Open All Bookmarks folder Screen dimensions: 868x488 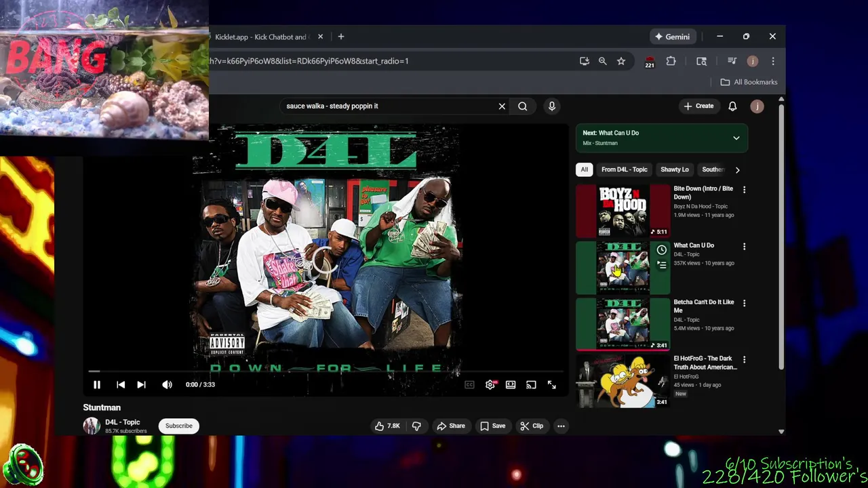coord(749,82)
